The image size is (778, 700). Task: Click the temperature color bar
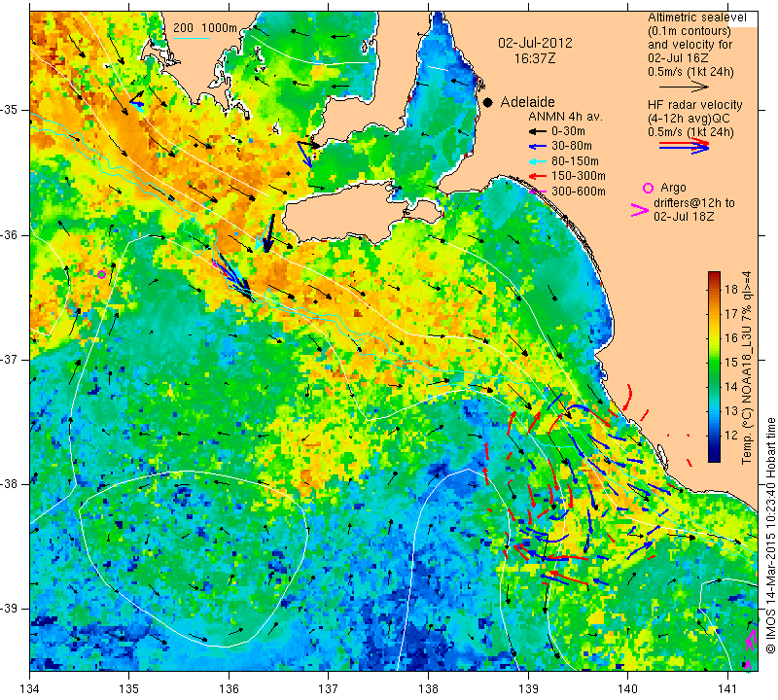pos(714,367)
